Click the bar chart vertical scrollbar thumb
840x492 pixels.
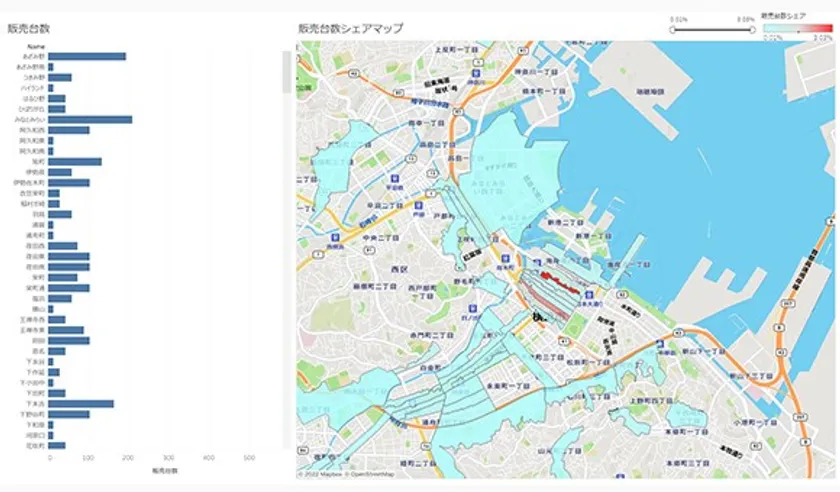coord(287,72)
